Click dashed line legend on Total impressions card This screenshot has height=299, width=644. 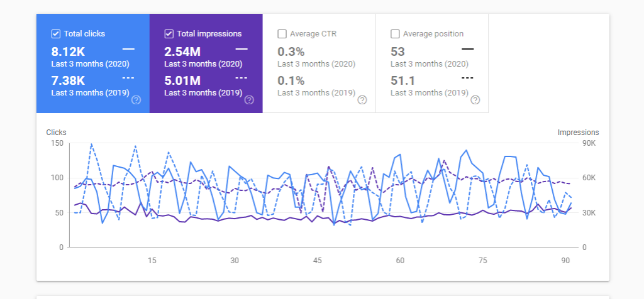[x=241, y=77]
